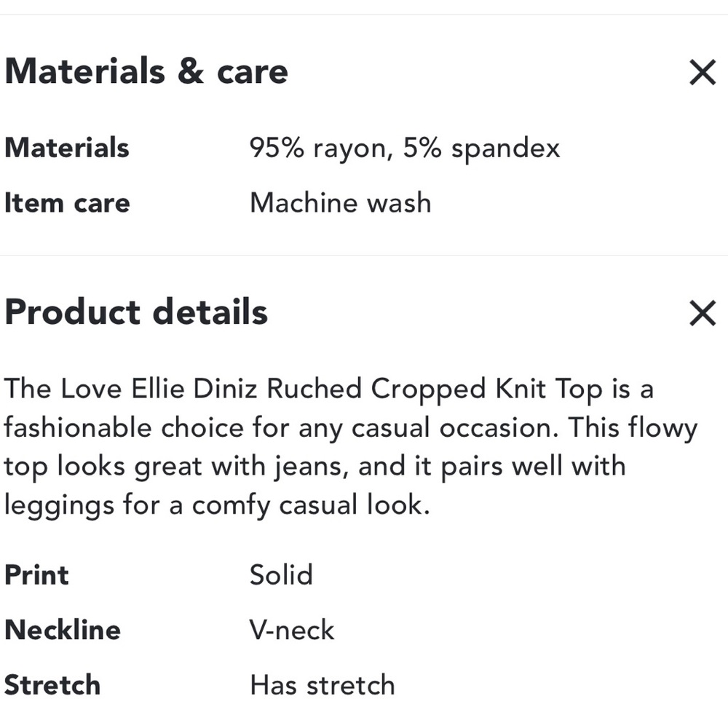Close the Product details section X icon
This screenshot has width=728, height=728.
pos(702,313)
